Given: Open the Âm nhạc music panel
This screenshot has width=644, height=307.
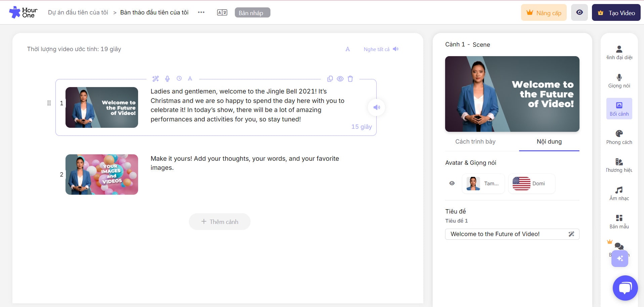Looking at the screenshot, I should 619,193.
